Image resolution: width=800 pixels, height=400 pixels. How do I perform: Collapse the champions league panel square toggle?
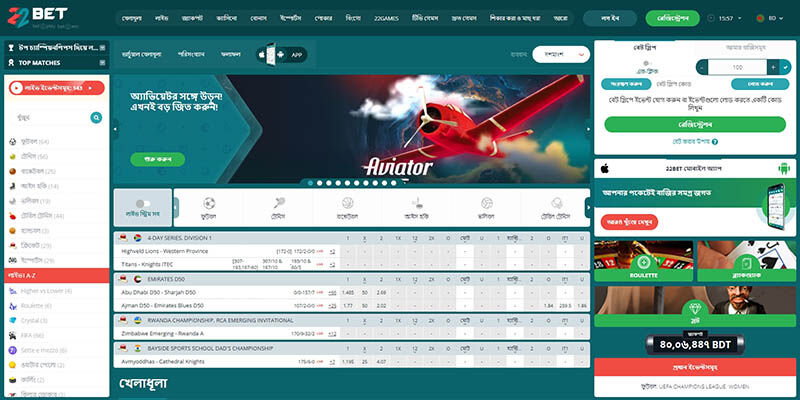[103, 47]
